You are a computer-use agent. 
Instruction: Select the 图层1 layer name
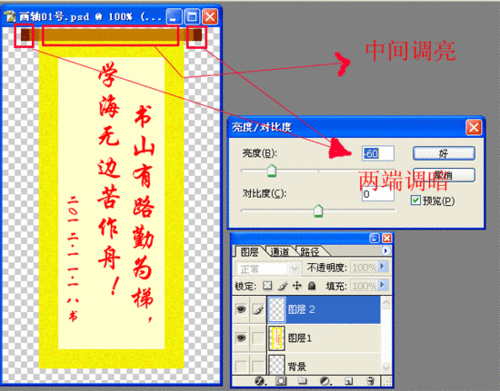[300, 338]
